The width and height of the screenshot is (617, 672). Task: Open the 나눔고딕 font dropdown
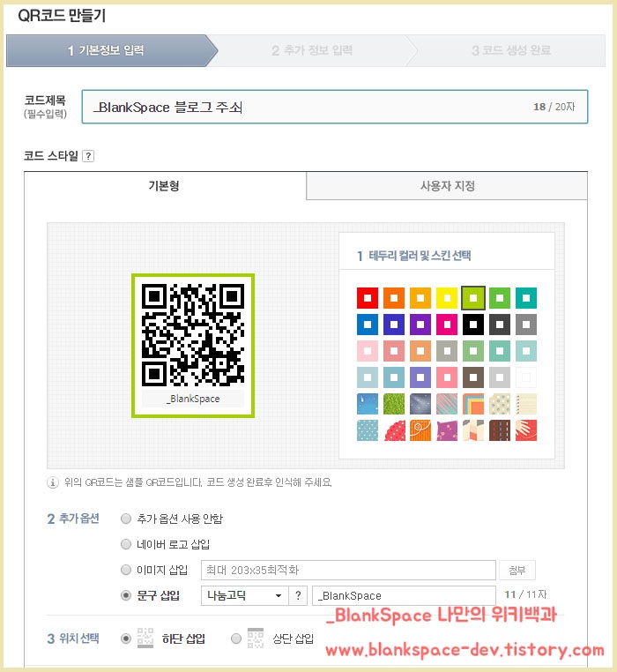[x=244, y=595]
